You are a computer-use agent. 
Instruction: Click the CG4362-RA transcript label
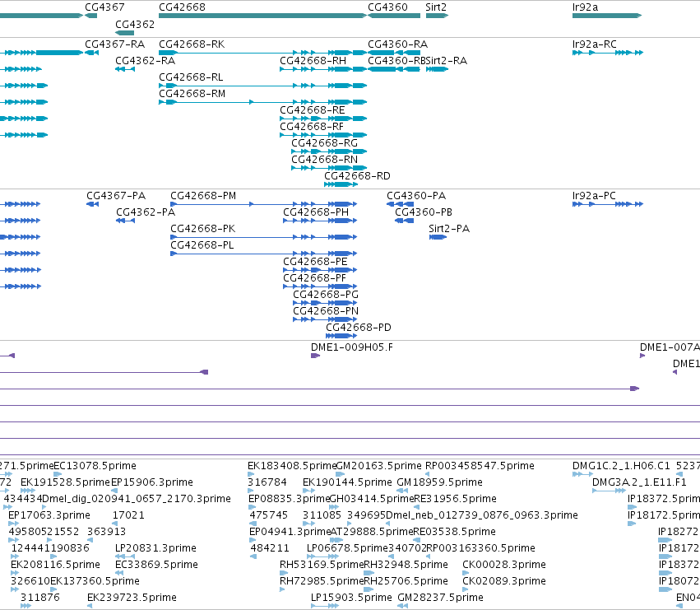(x=145, y=61)
